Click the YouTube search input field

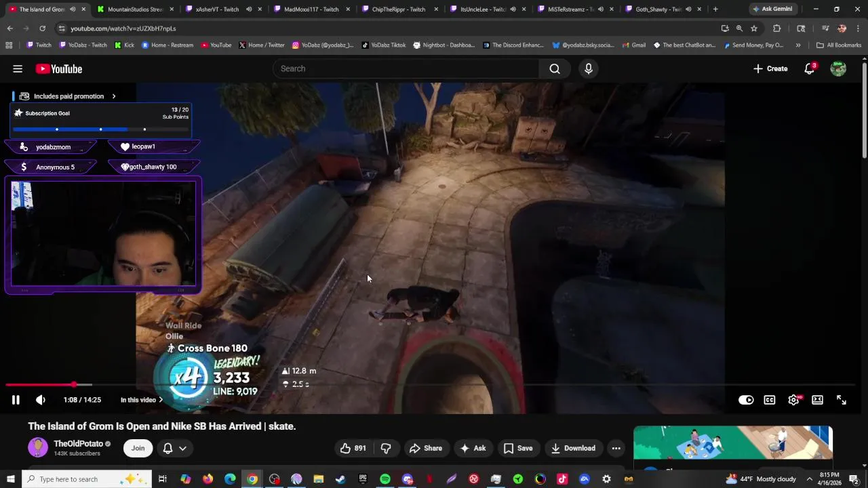tap(406, 68)
